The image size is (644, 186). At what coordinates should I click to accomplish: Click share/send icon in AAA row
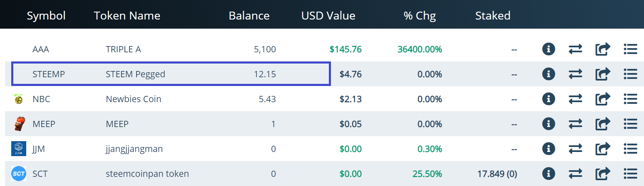point(603,49)
